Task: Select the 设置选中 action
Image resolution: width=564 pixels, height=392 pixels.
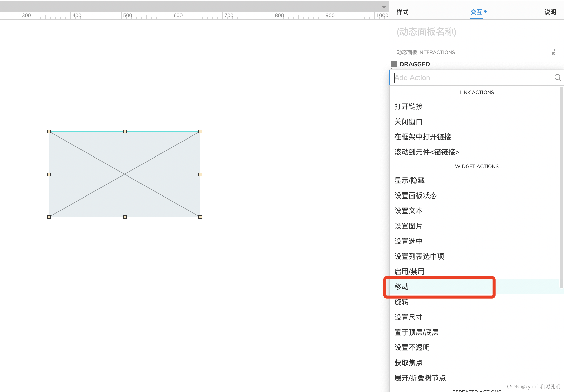Action: coord(475,241)
